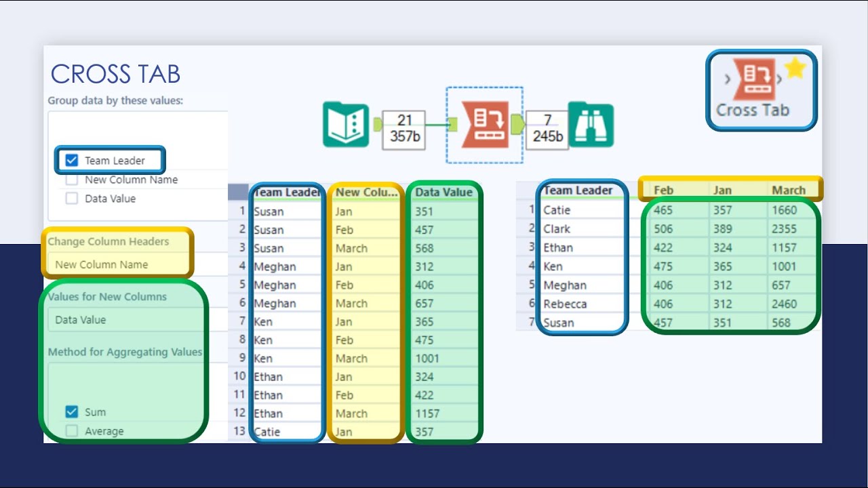Check the Average aggregation method
Image resolution: width=868 pixels, height=488 pixels.
pyautogui.click(x=72, y=430)
